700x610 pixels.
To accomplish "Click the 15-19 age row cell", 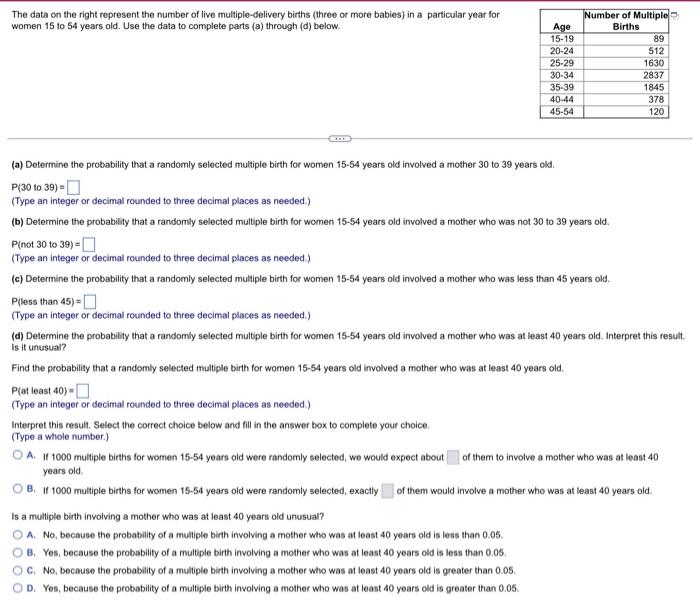I will [562, 39].
